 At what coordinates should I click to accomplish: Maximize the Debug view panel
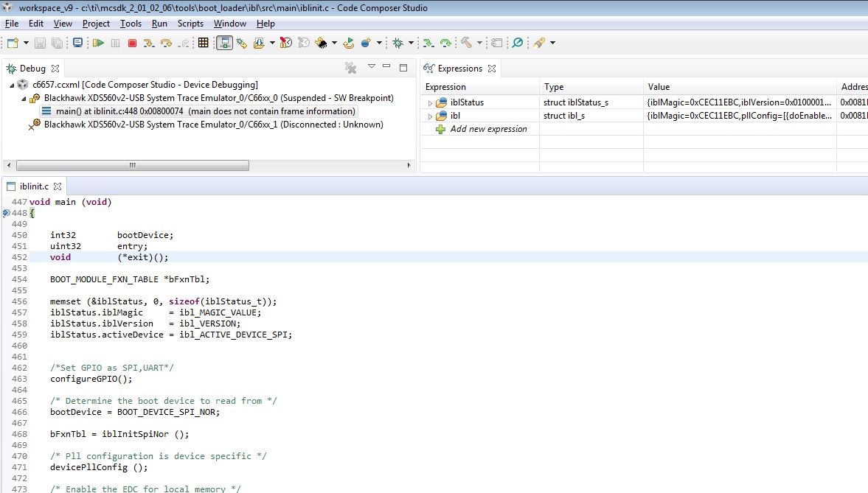(403, 68)
